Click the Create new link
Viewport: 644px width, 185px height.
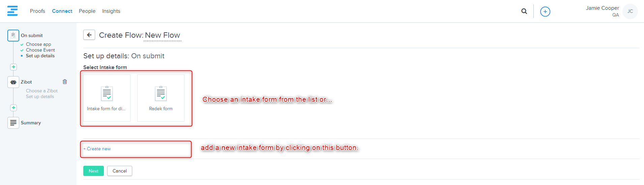pos(97,149)
